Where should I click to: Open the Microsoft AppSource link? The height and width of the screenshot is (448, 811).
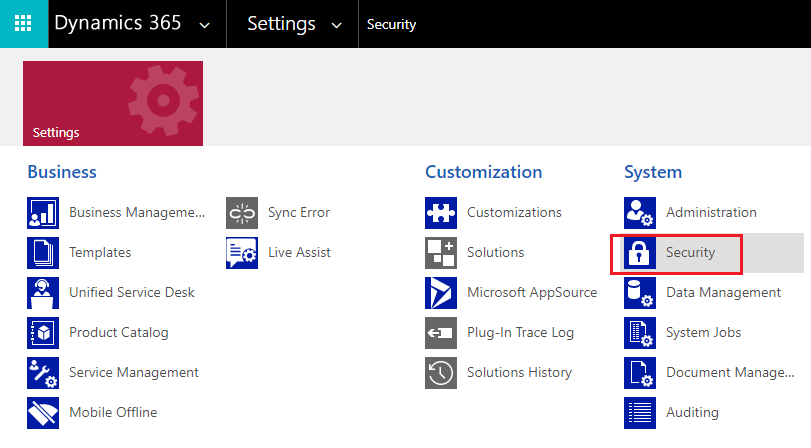click(532, 292)
